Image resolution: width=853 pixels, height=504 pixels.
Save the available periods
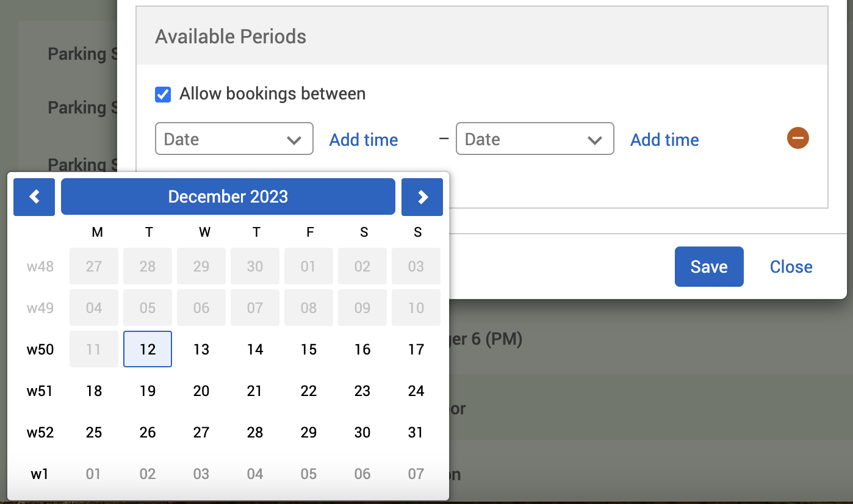(x=709, y=267)
